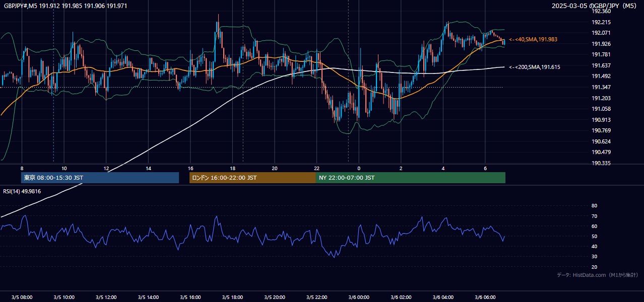Click price axis value 190.624

click(601, 141)
